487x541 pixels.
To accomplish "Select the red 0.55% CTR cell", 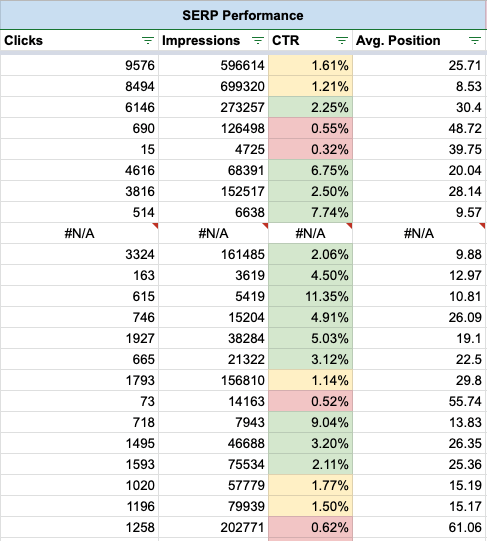I will [311, 128].
